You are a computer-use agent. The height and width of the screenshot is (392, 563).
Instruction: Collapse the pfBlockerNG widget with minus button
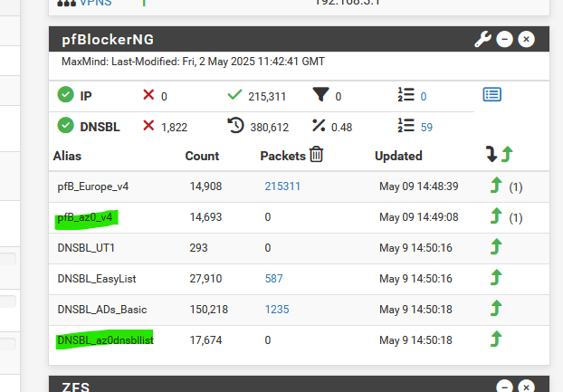tap(504, 39)
